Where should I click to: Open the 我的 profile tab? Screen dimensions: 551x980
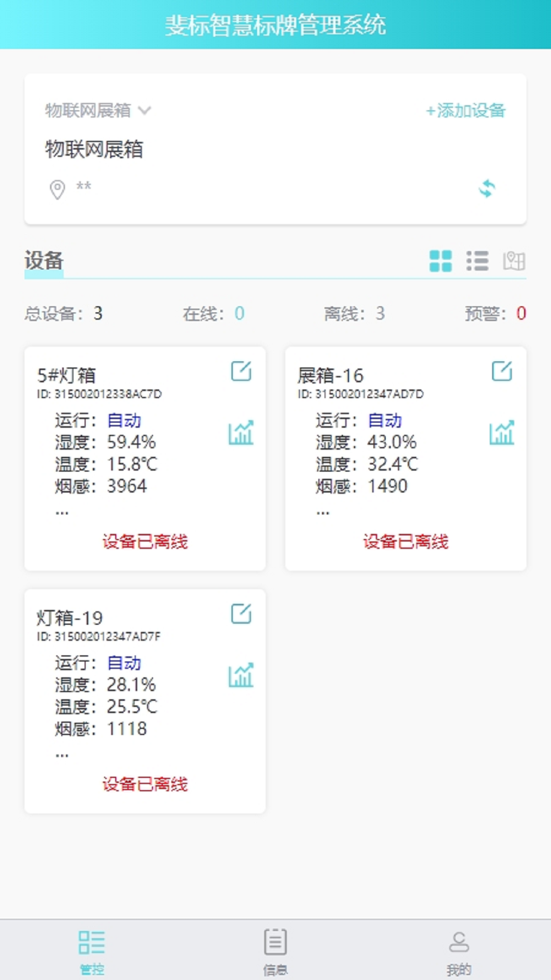tap(459, 950)
